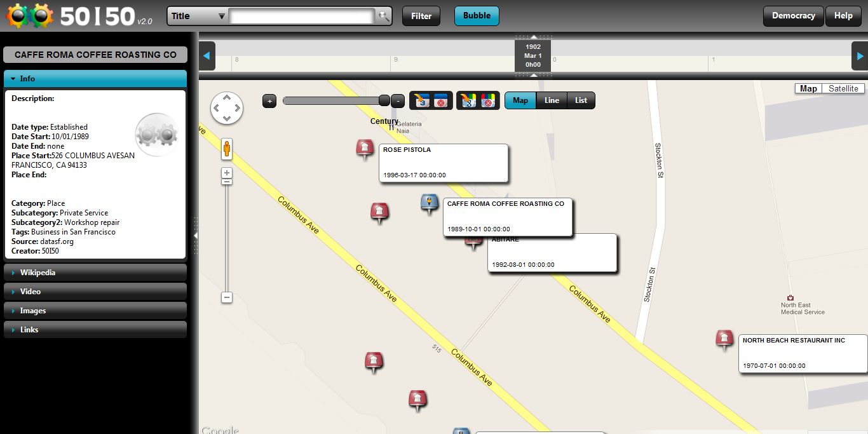Click the North East Medical Service marker
The image size is (868, 434).
pos(790,297)
